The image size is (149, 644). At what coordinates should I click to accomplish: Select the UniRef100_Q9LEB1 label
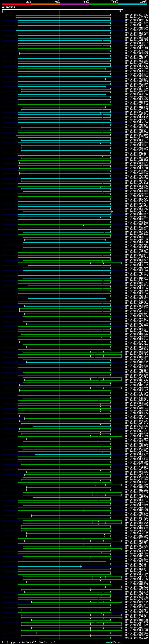click(136, 61)
